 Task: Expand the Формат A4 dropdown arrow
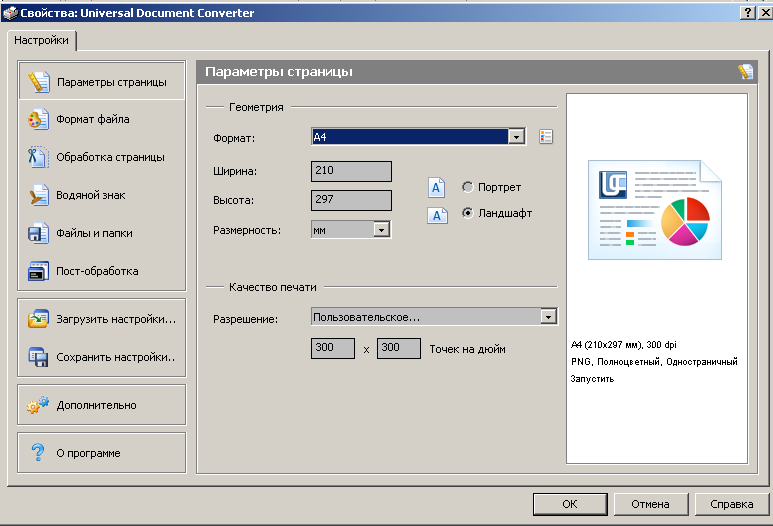pos(516,137)
